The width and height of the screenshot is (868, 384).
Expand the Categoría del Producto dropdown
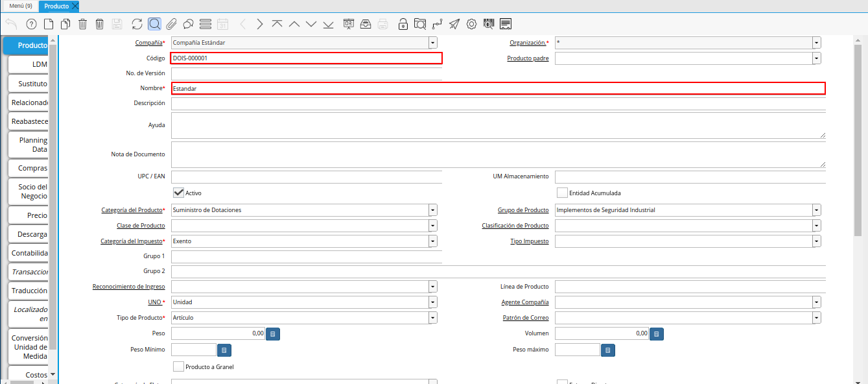click(x=432, y=210)
